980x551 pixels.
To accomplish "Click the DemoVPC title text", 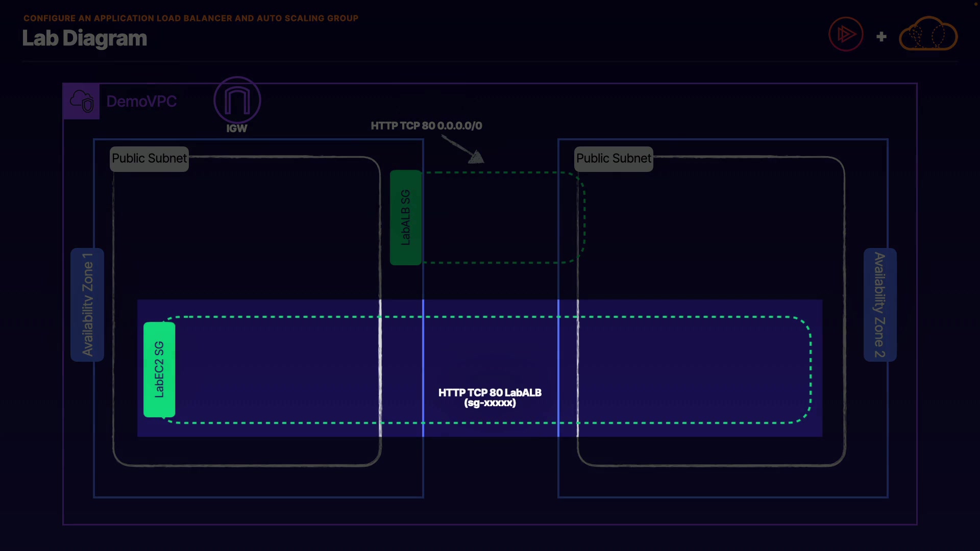I will [141, 102].
